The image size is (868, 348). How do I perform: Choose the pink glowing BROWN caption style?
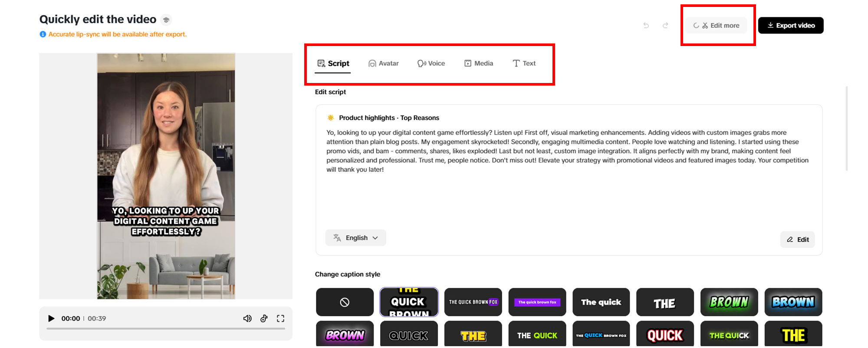(x=345, y=334)
